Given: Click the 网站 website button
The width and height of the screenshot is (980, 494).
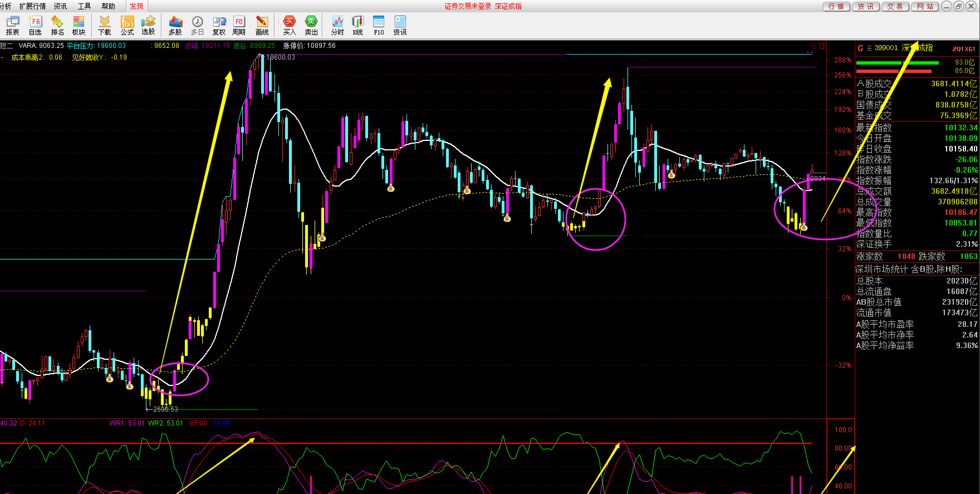Looking at the screenshot, I should (925, 6).
